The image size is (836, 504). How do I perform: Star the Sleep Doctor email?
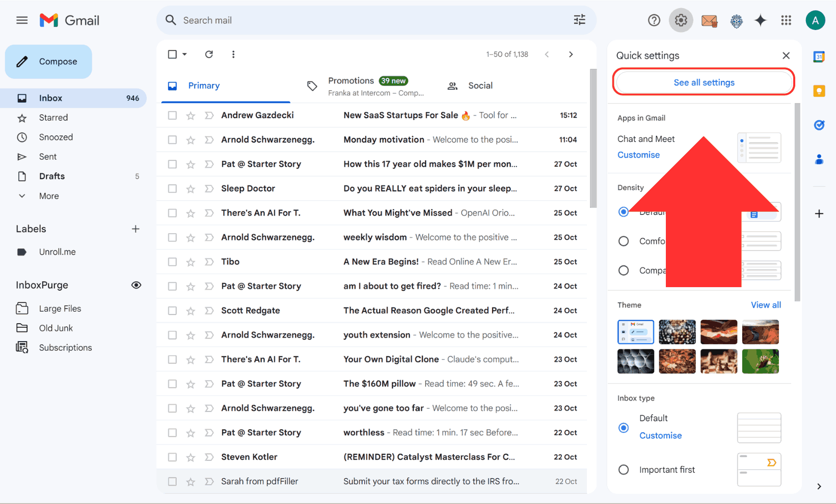point(191,189)
